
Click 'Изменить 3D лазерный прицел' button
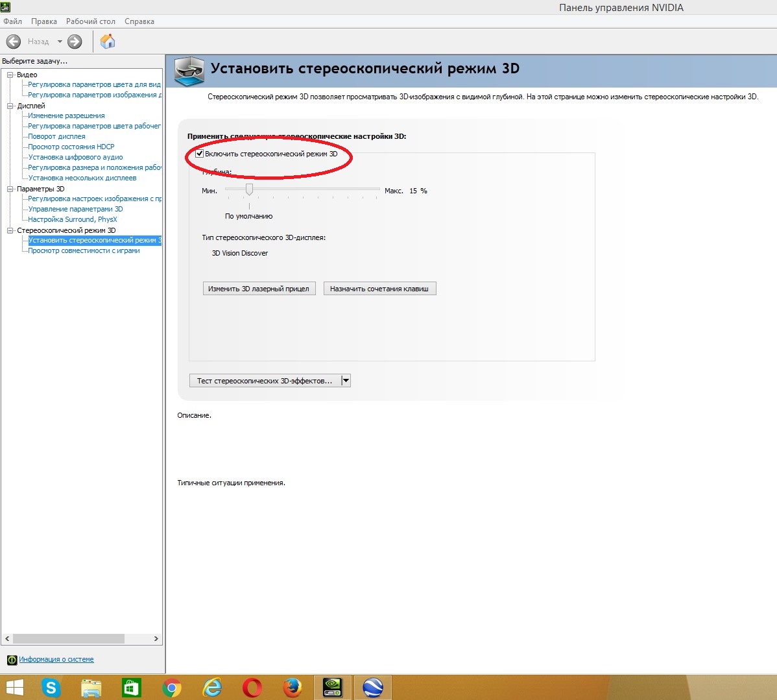259,289
